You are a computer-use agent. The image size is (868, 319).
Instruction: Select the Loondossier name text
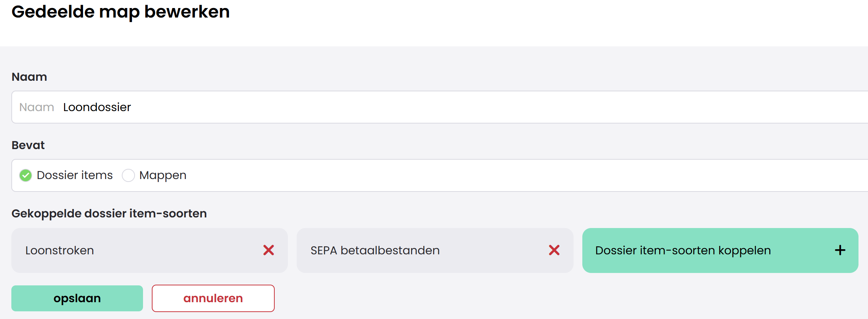97,107
